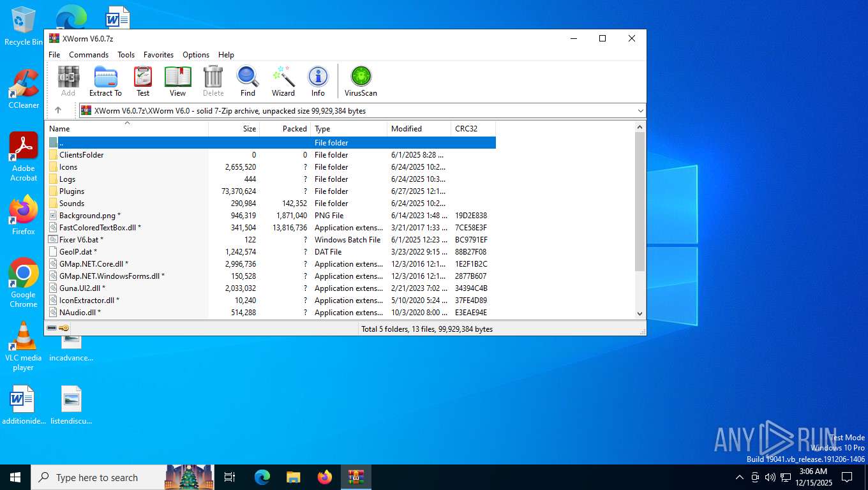
Task: Open the File menu
Action: (x=54, y=55)
